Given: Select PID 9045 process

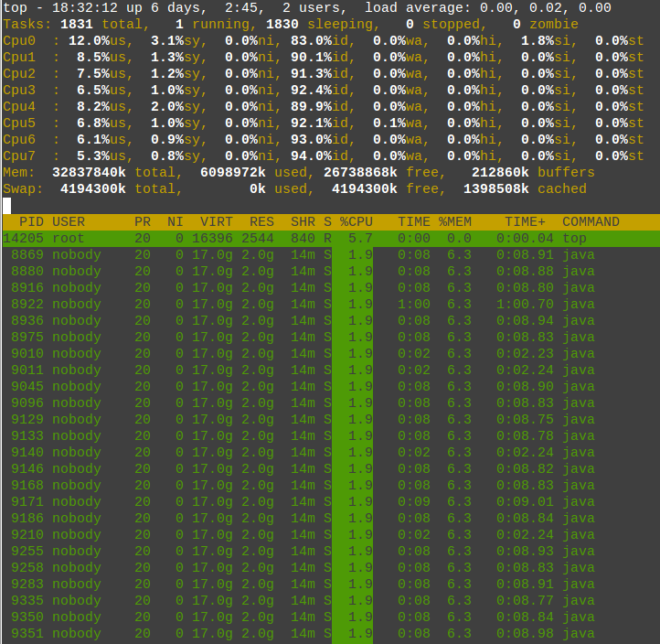Looking at the screenshot, I should tap(330, 386).
